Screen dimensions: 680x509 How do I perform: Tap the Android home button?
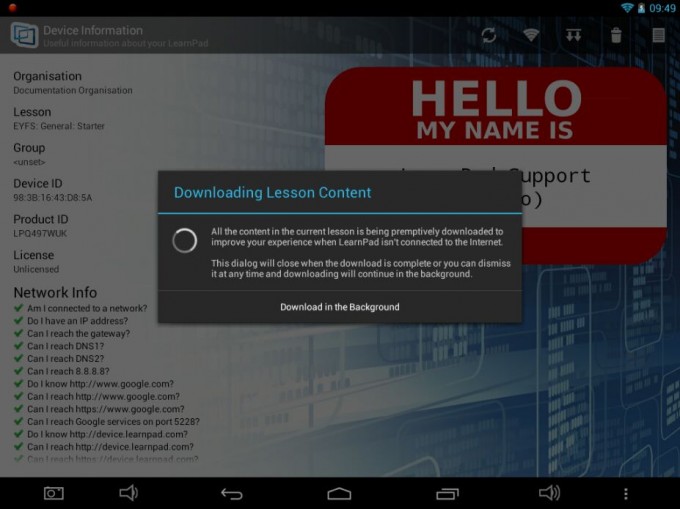(x=339, y=493)
